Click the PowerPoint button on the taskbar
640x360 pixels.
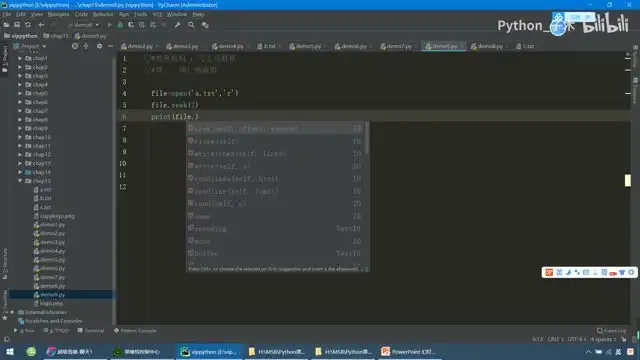point(409,351)
